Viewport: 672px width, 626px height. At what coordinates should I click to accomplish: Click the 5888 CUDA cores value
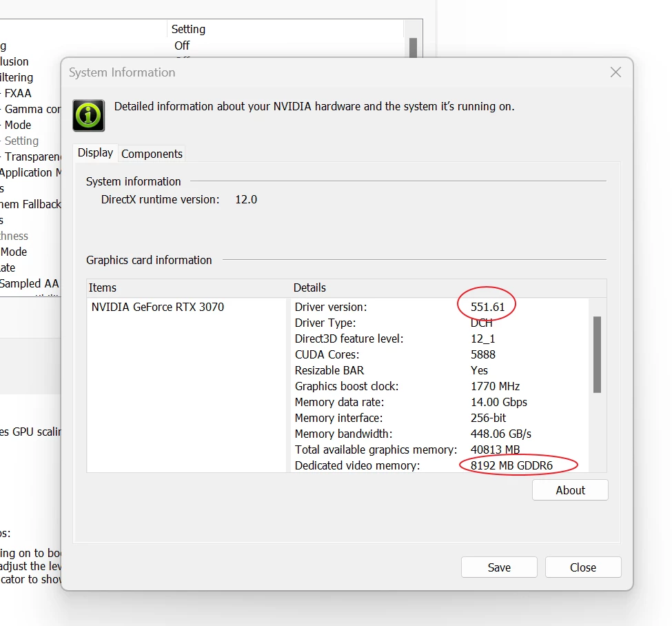482,354
